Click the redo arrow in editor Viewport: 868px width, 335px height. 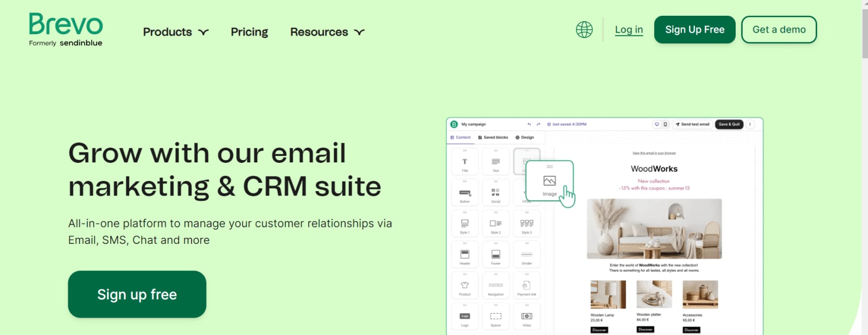pyautogui.click(x=538, y=124)
